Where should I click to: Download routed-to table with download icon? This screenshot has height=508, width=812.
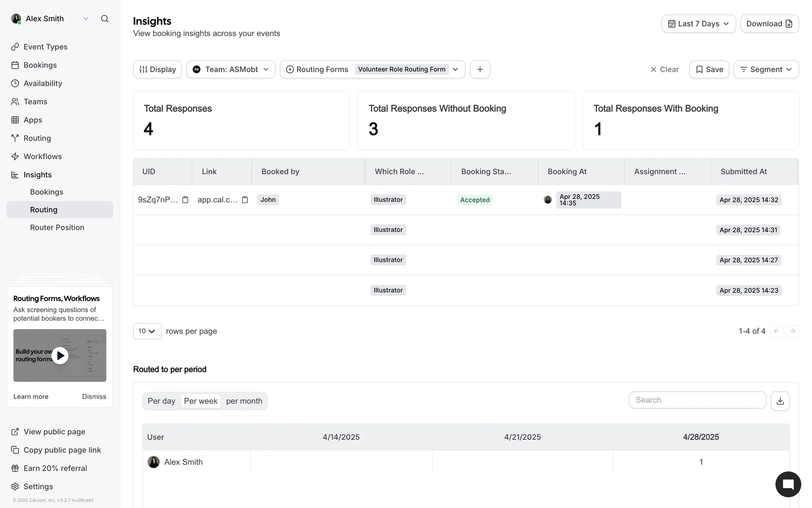tap(780, 401)
